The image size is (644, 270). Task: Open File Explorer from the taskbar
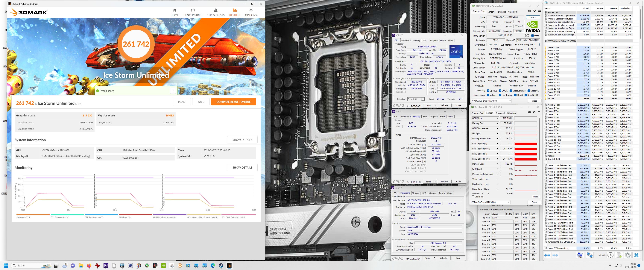pyautogui.click(x=81, y=265)
